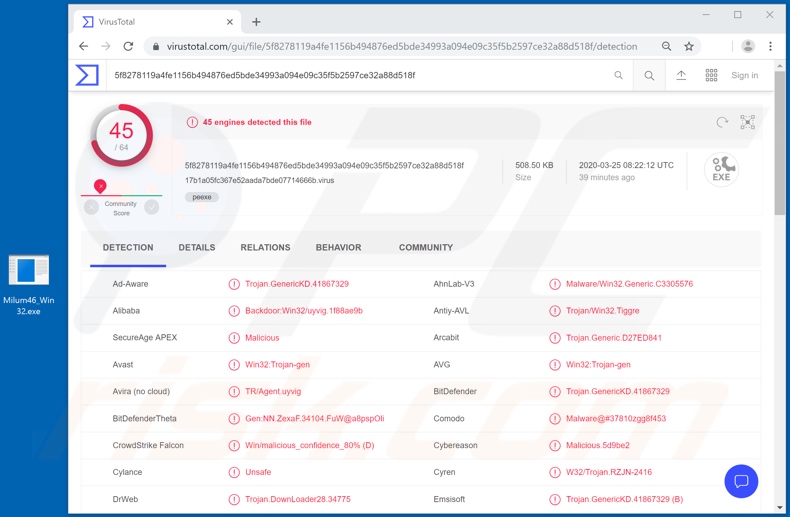Image resolution: width=790 pixels, height=517 pixels.
Task: Open the RELATIONS tab
Action: pyautogui.click(x=265, y=247)
